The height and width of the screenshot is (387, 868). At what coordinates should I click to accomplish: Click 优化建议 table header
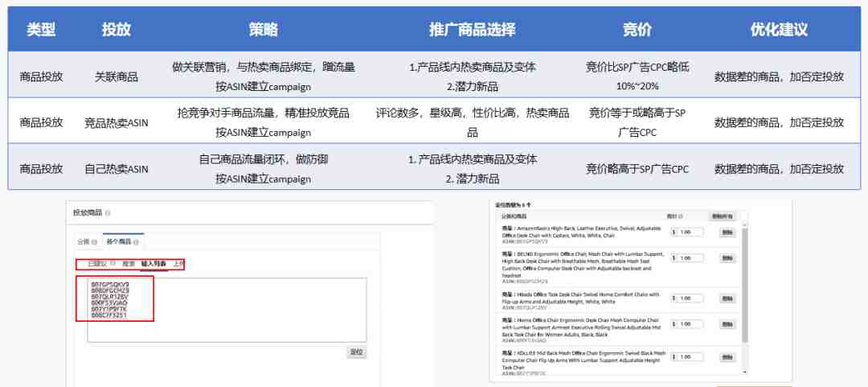click(779, 30)
